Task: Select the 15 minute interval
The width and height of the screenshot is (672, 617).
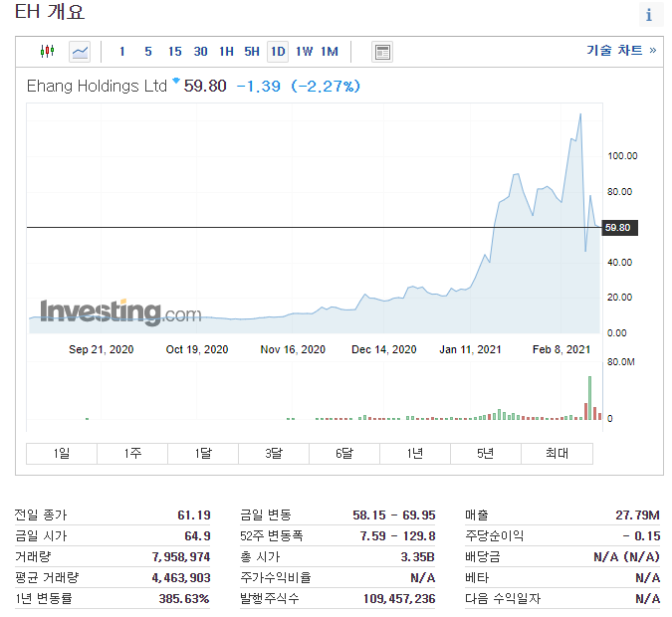Action: [175, 52]
